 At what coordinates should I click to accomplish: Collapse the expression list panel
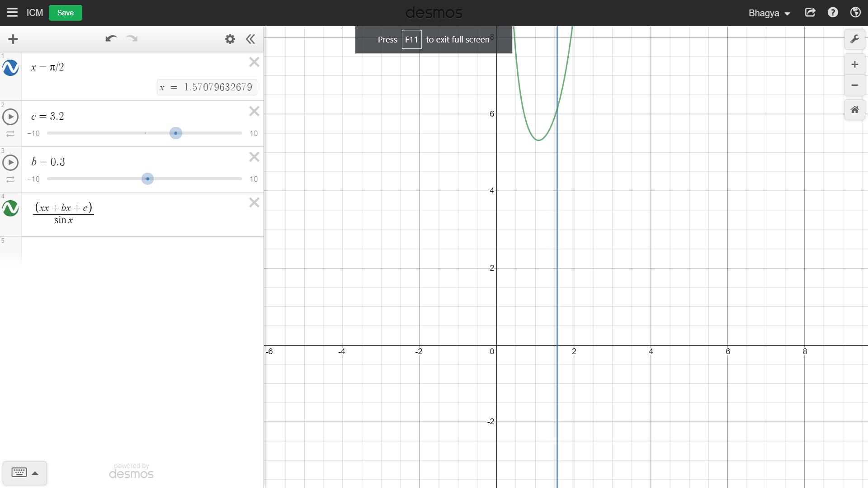[250, 39]
